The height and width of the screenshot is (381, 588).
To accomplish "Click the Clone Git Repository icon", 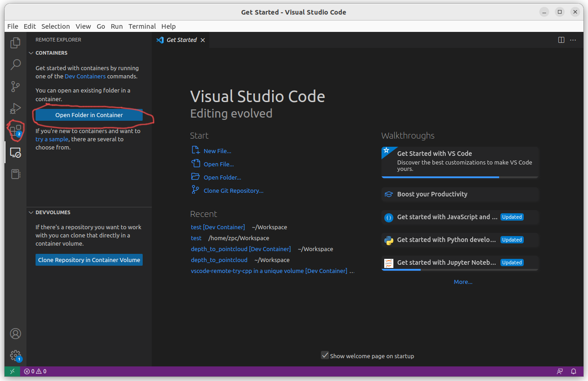I will tap(196, 190).
